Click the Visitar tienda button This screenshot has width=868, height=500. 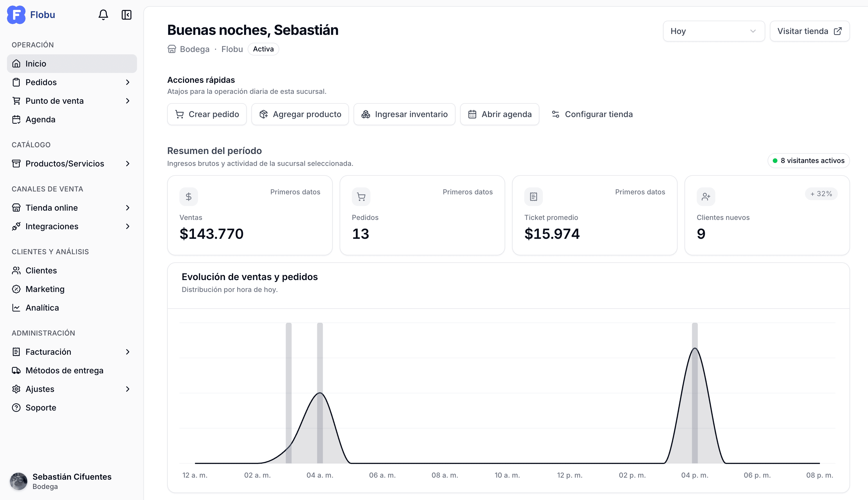point(810,31)
